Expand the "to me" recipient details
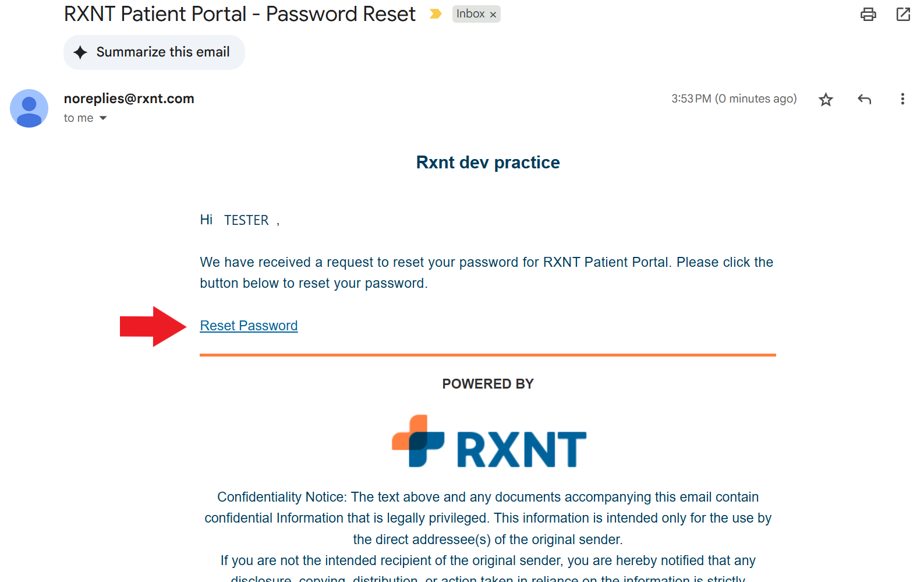Image resolution: width=924 pixels, height=582 pixels. point(103,118)
